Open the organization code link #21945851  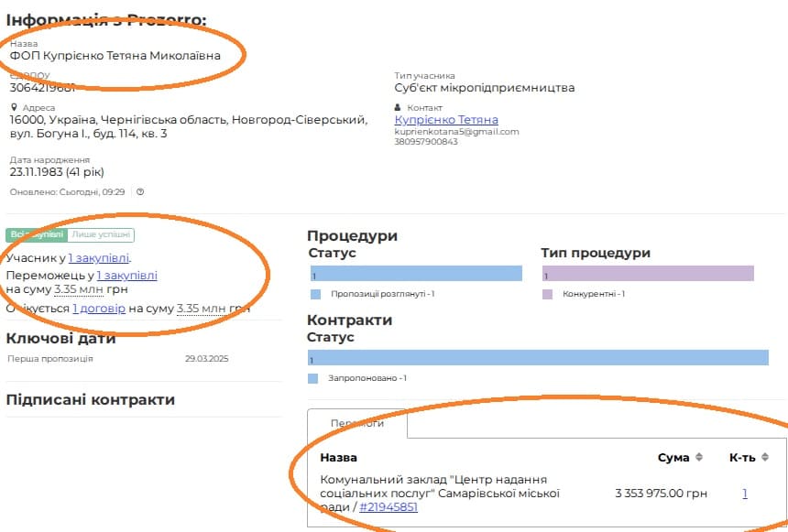pos(389,506)
